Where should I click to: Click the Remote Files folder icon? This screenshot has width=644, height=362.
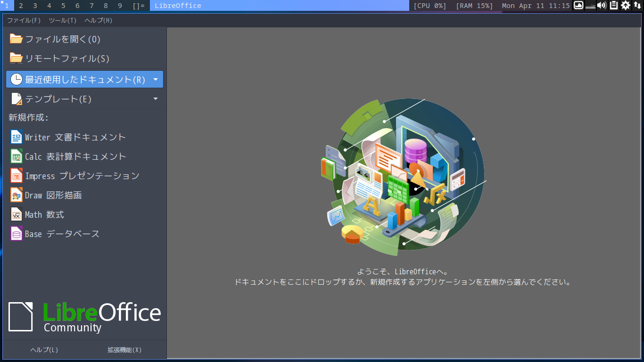click(x=16, y=58)
